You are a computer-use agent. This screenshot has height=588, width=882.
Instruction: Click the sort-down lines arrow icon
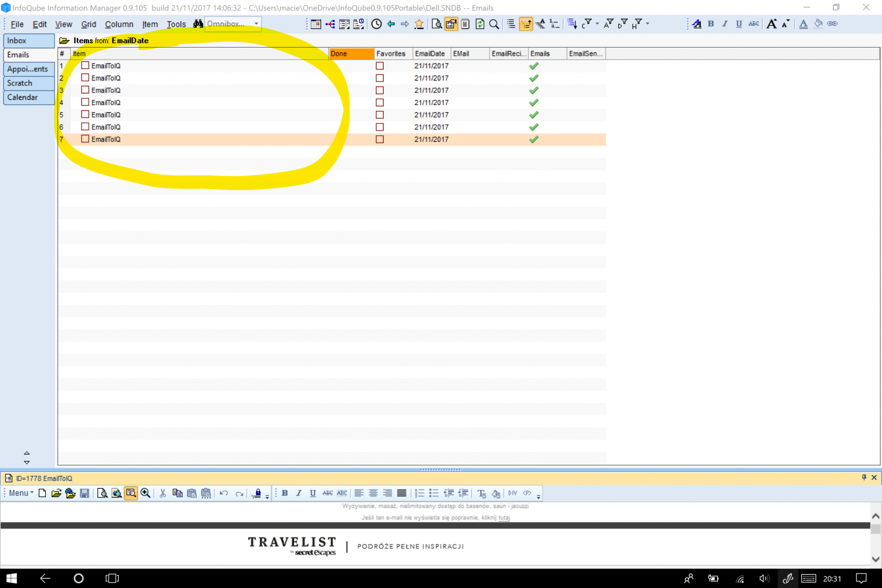pos(572,24)
